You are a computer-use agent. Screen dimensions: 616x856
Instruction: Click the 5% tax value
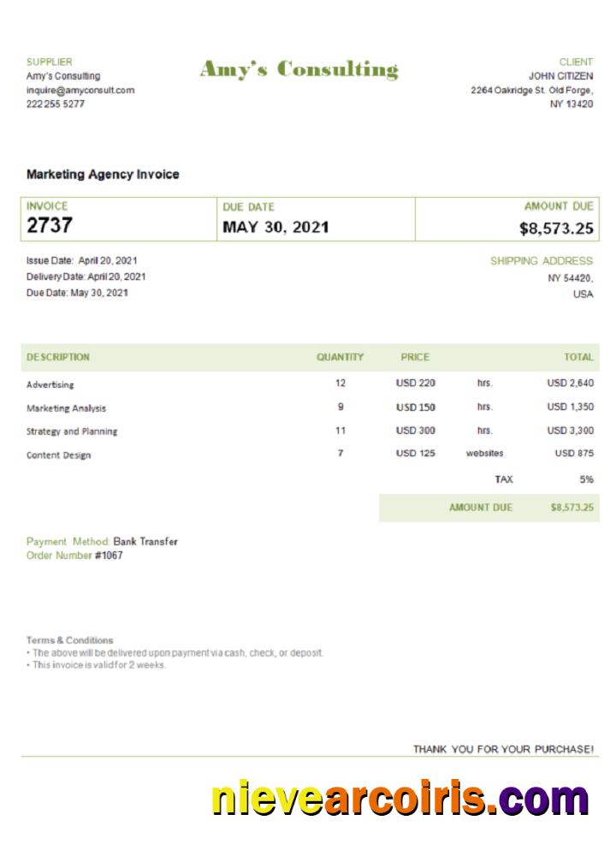tap(586, 479)
